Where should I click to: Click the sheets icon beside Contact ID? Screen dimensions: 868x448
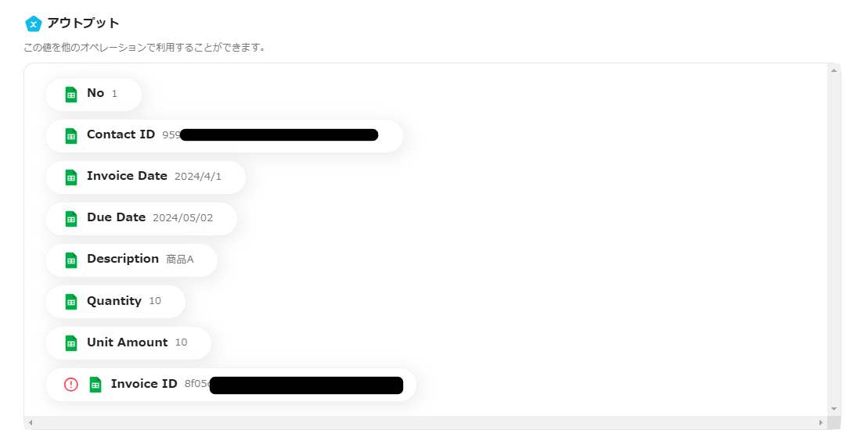[x=71, y=136]
